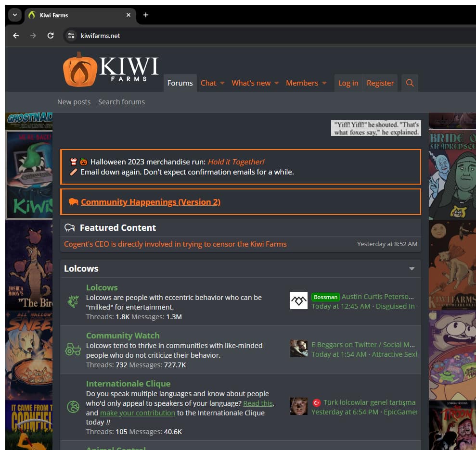Open the Cogent's CEO featured thread
The height and width of the screenshot is (450, 476).
[x=175, y=244]
